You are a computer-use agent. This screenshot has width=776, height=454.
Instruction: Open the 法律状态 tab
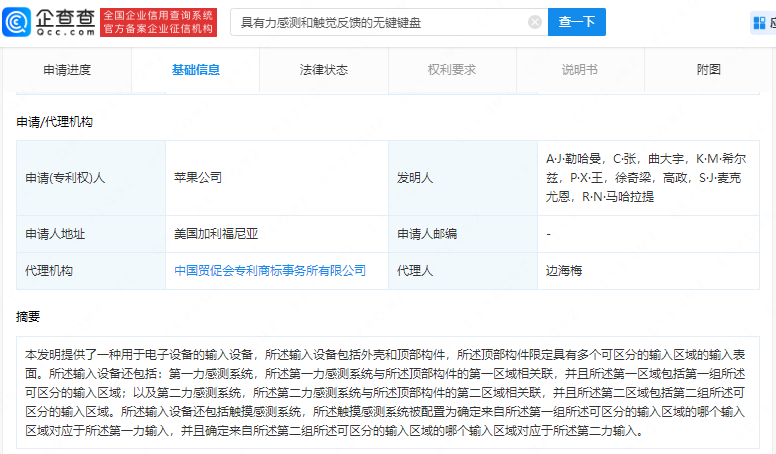coord(323,70)
